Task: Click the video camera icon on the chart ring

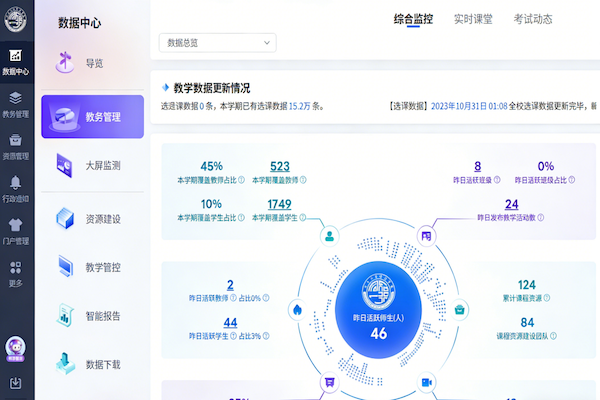Action: [x=426, y=382]
